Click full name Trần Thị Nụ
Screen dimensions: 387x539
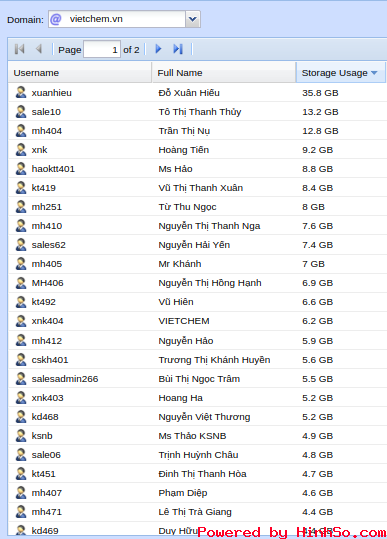coord(184,131)
